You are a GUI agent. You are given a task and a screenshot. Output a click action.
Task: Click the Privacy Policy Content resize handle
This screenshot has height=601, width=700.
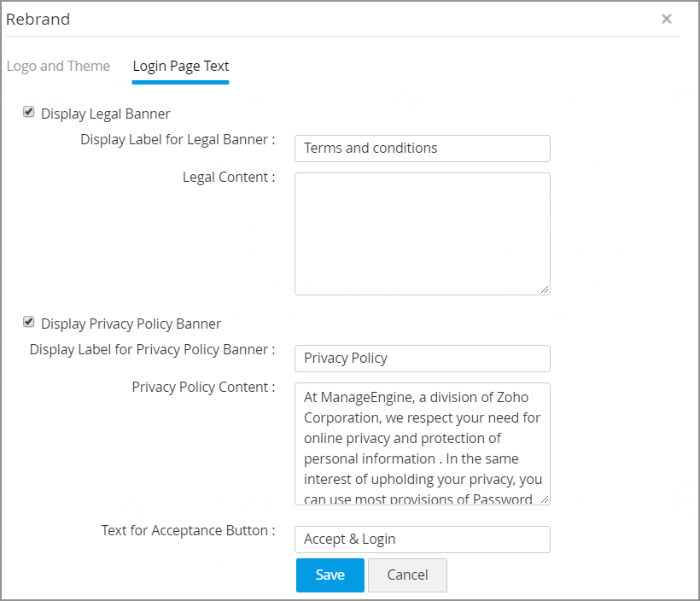coord(545,499)
